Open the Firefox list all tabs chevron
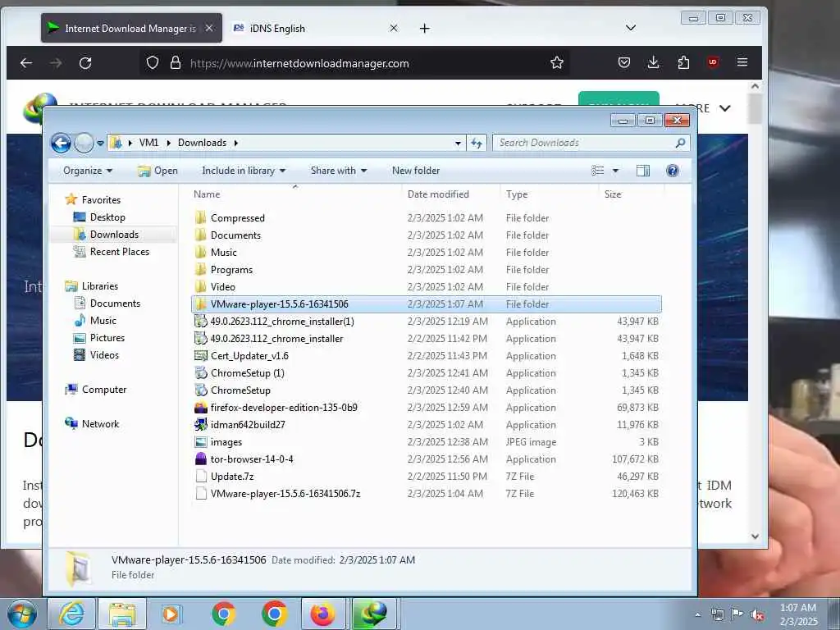The height and width of the screenshot is (630, 840). coord(631,28)
